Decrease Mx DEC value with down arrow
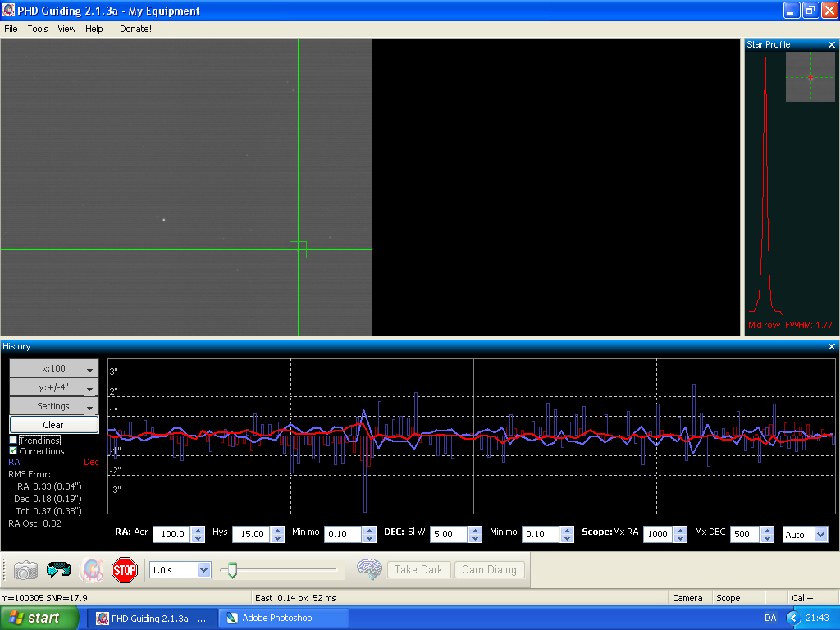This screenshot has height=630, width=840. click(x=768, y=538)
